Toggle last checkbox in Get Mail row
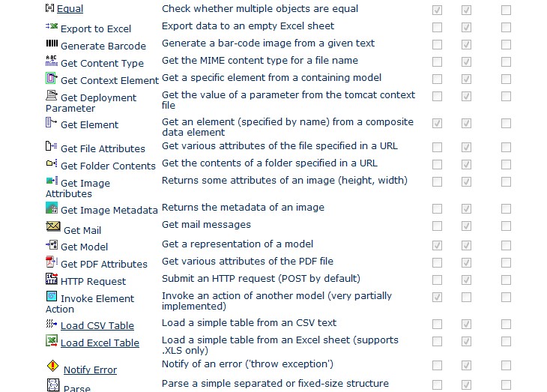The width and height of the screenshot is (547, 392). [x=506, y=226]
